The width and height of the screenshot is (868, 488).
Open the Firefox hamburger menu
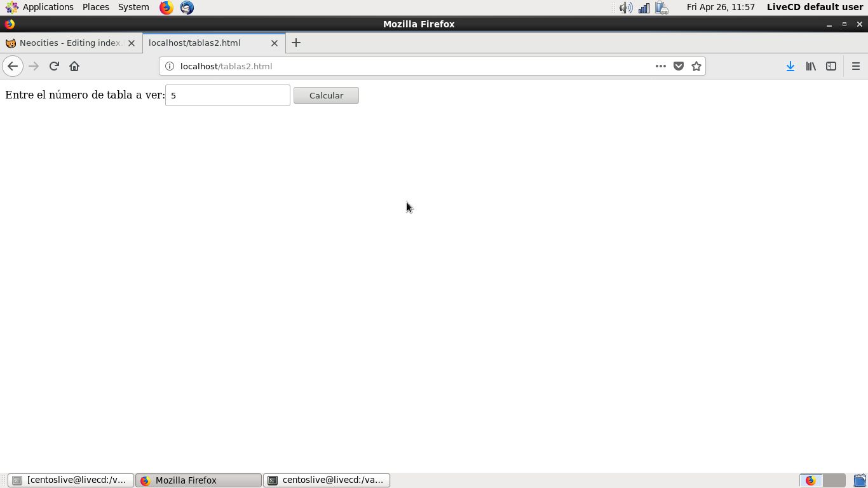click(855, 66)
